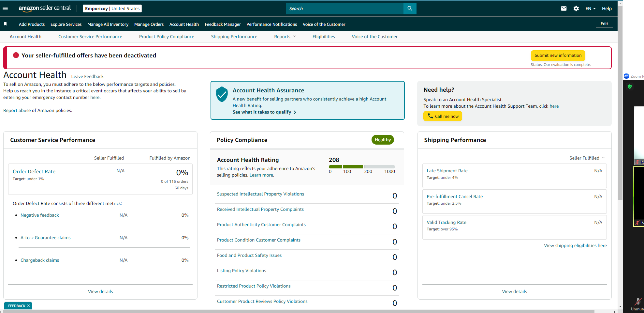Viewport: 644px width, 313px height.
Task: Open Product Condition Customer Complaints
Action: 259,240
